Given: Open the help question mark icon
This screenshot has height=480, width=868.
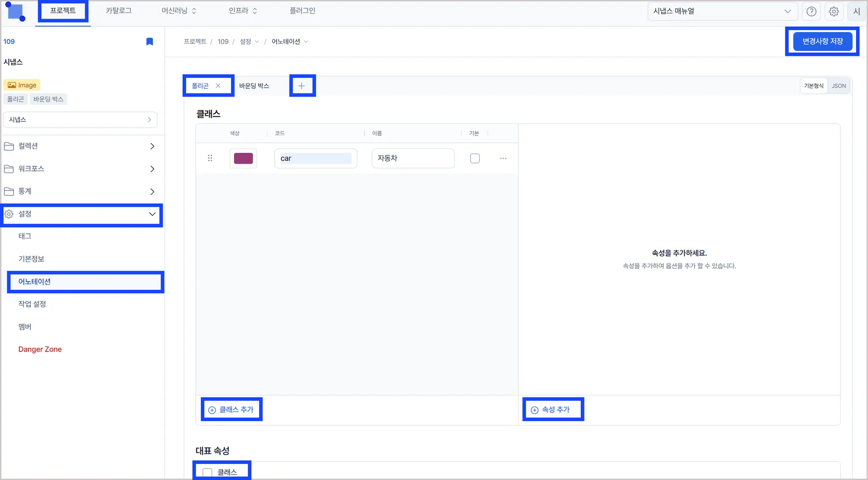Looking at the screenshot, I should pos(811,11).
